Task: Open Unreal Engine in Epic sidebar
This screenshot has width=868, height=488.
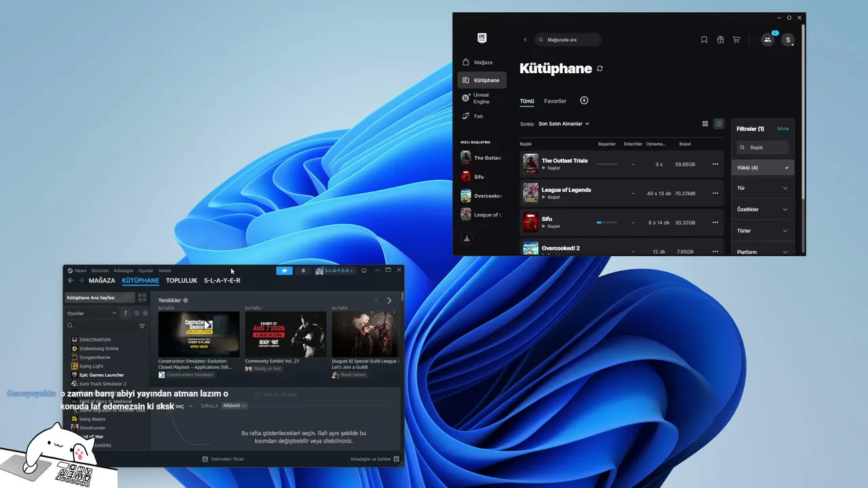Action: click(481, 98)
